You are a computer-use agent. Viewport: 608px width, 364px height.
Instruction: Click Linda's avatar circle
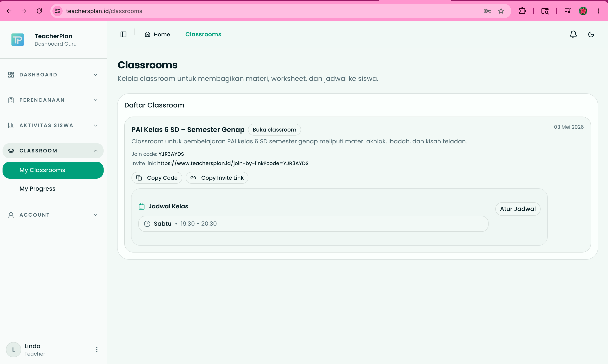[x=14, y=349]
